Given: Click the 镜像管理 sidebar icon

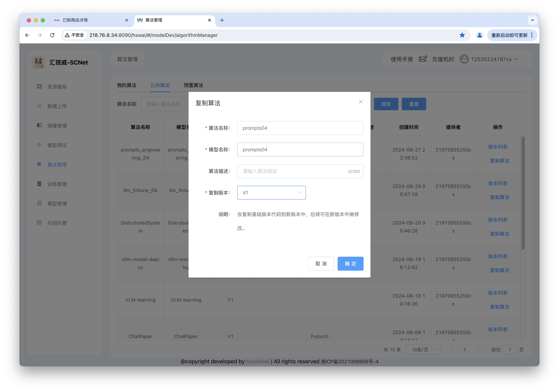Looking at the screenshot, I should (x=39, y=125).
